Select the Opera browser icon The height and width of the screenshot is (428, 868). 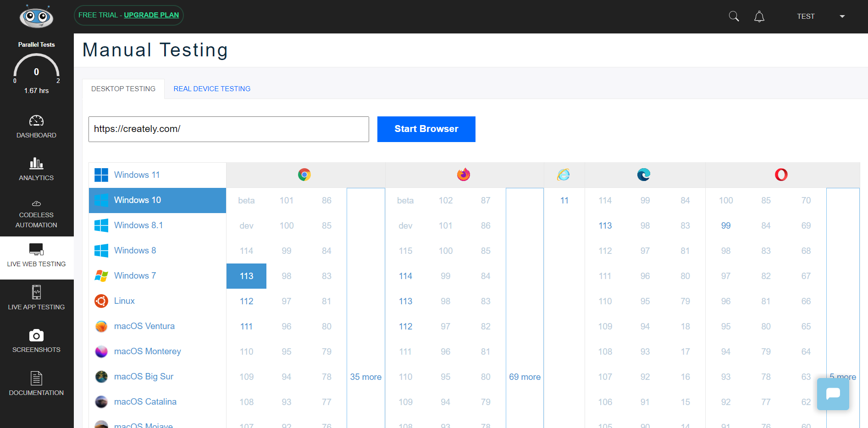pos(781,175)
